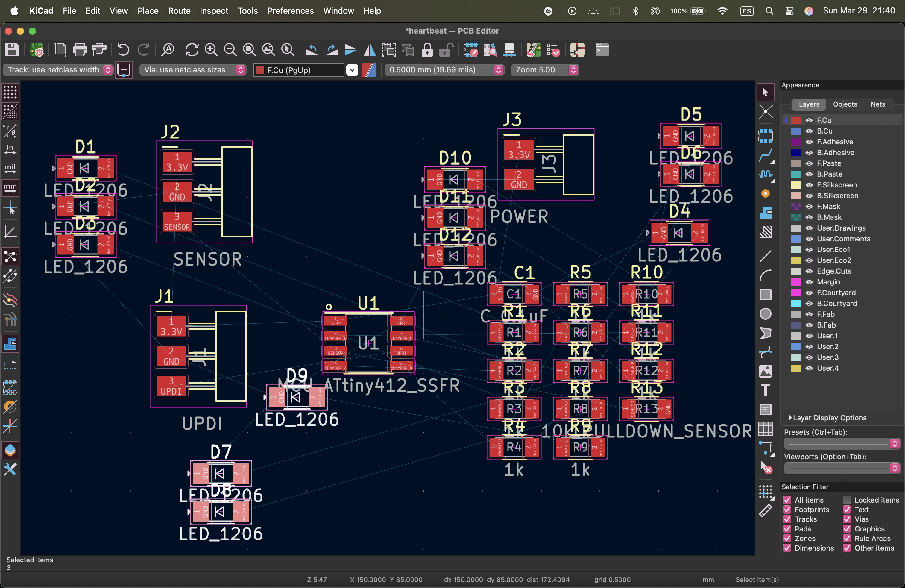Click the Print icon
This screenshot has width=905, height=588.
coord(80,50)
